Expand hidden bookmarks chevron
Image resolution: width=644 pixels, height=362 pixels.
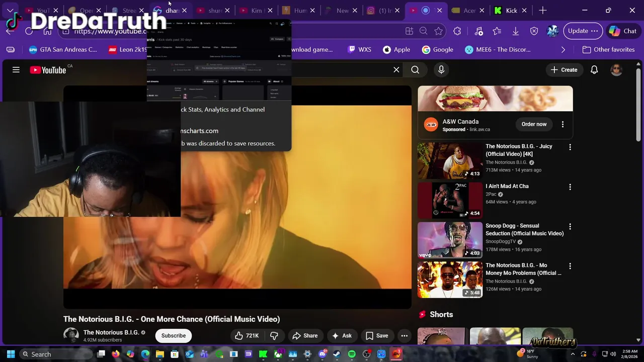coord(563,49)
